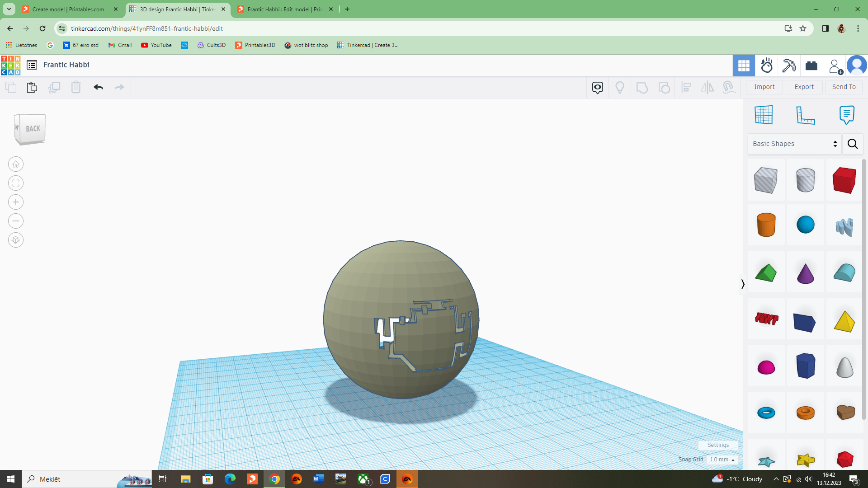
Task: Collapse the shapes panel chevron
Action: [x=742, y=284]
